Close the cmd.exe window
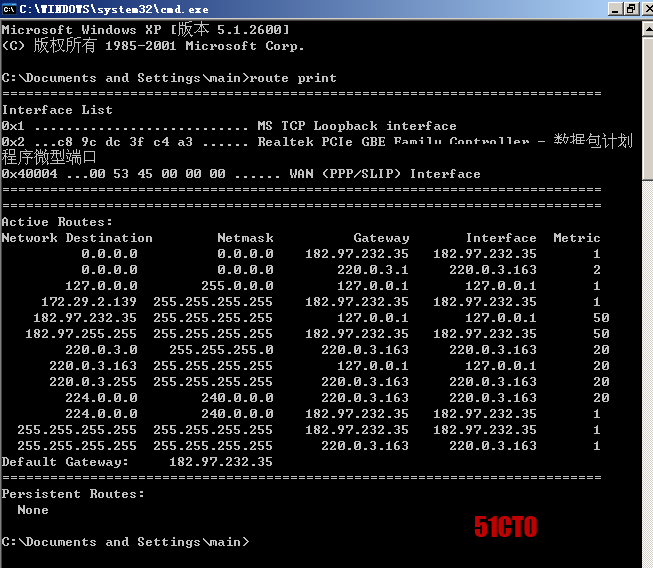653x568 pixels. coord(644,9)
